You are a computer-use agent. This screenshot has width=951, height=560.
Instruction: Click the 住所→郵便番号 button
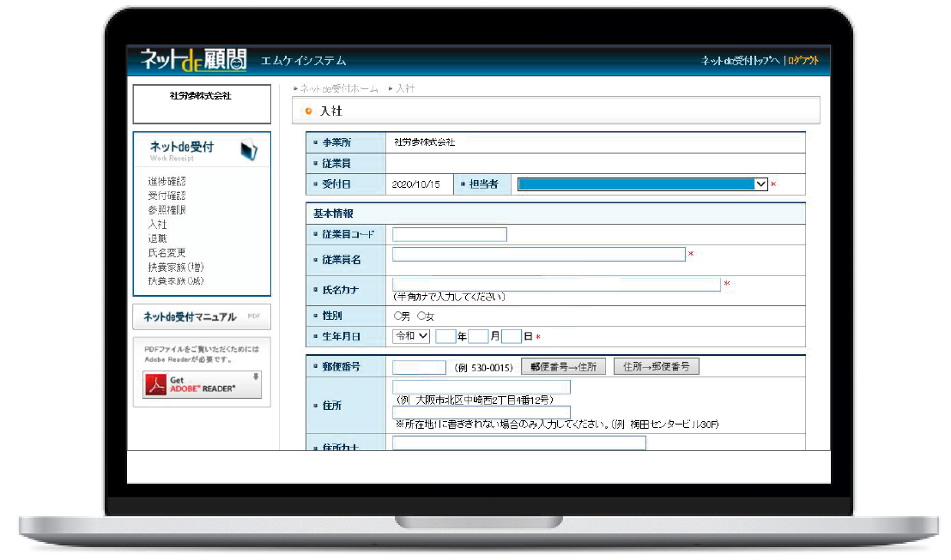(657, 367)
